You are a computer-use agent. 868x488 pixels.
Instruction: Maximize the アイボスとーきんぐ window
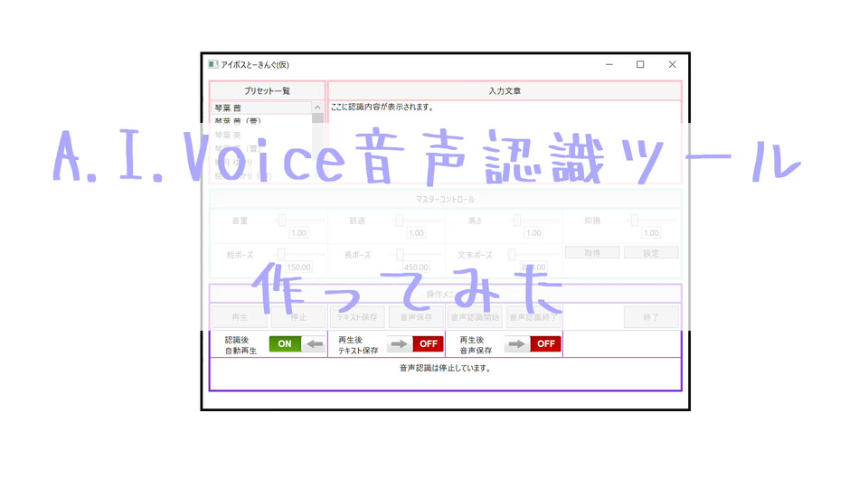click(x=640, y=64)
